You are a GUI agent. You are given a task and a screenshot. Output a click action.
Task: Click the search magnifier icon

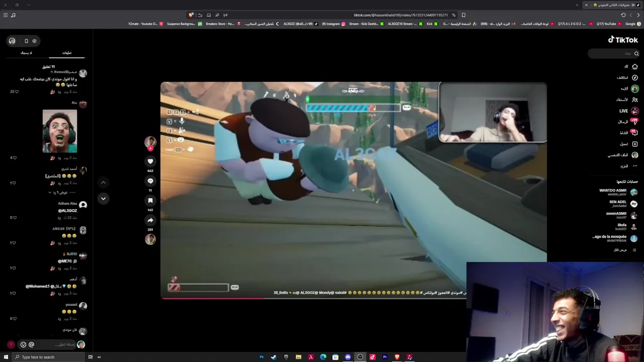(x=636, y=53)
